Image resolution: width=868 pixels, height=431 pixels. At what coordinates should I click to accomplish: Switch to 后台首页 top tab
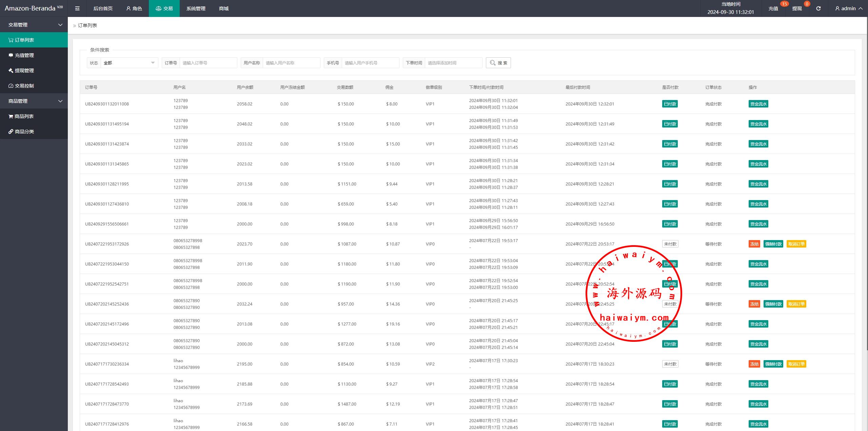[103, 8]
